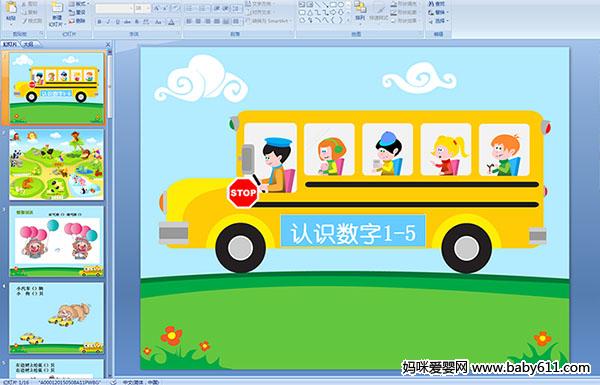Click the Convert to SmartArt button
This screenshot has width=600, height=385.
coord(269,21)
